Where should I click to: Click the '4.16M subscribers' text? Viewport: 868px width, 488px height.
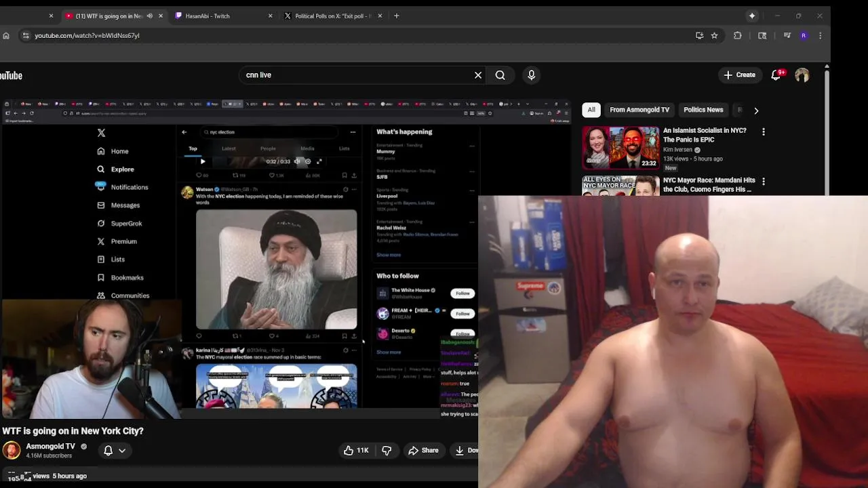[x=49, y=455]
